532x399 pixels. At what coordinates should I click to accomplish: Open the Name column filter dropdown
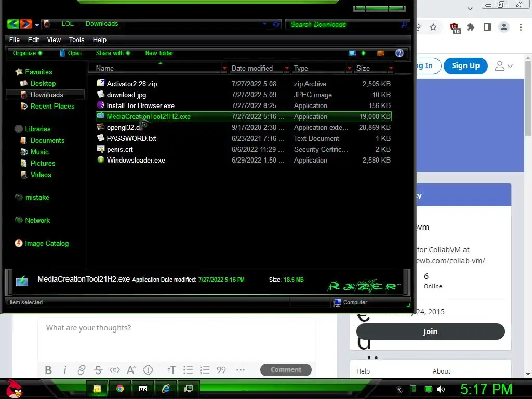click(224, 68)
